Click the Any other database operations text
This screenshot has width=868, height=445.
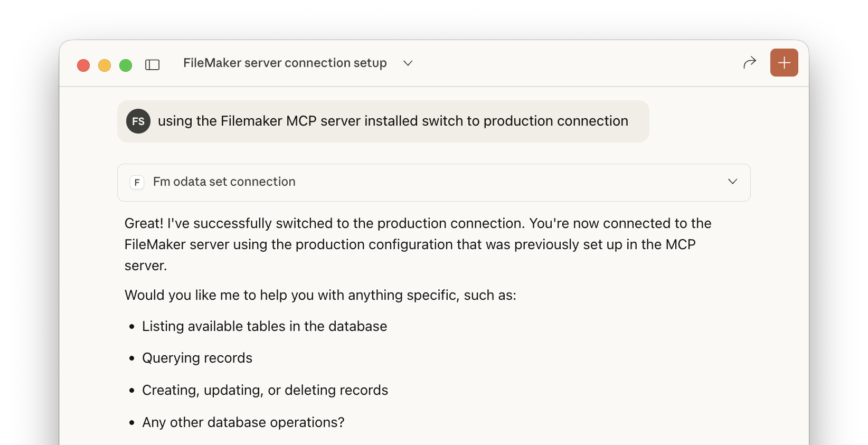pyautogui.click(x=243, y=422)
